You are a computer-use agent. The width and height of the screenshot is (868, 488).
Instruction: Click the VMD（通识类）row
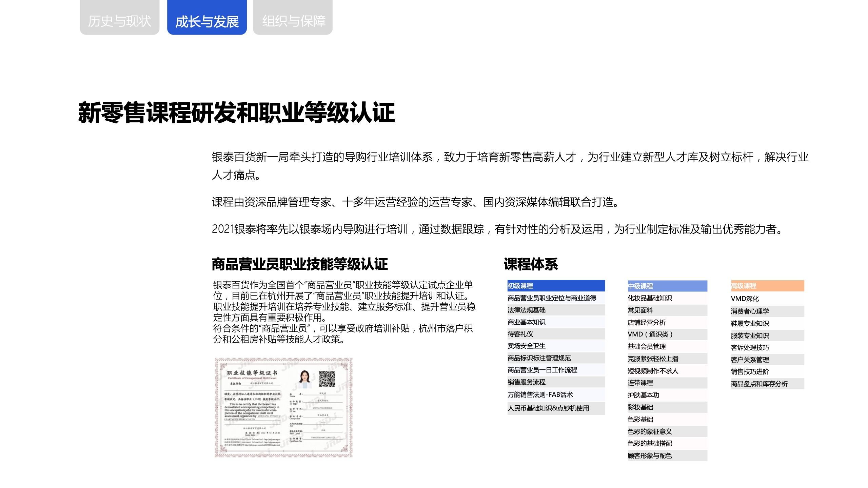667,334
